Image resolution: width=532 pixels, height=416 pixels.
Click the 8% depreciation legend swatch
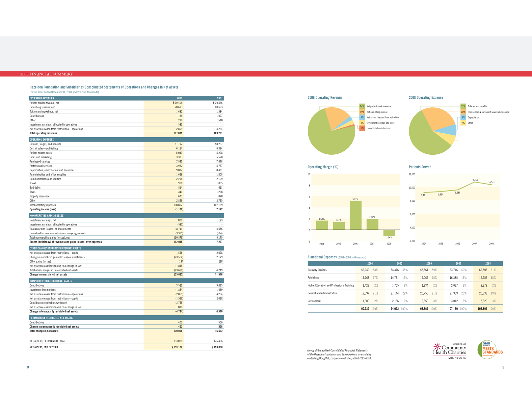(x=463, y=117)
